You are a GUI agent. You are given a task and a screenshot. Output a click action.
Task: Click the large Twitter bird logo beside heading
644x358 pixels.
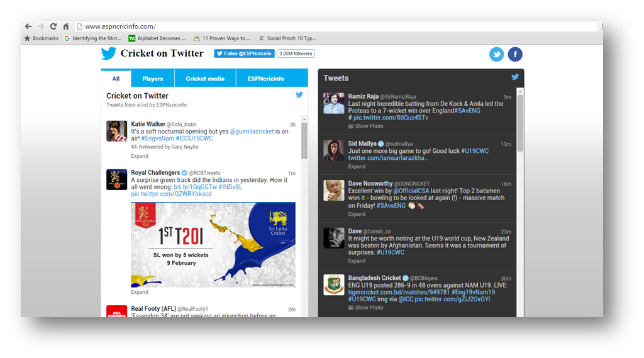coord(109,53)
